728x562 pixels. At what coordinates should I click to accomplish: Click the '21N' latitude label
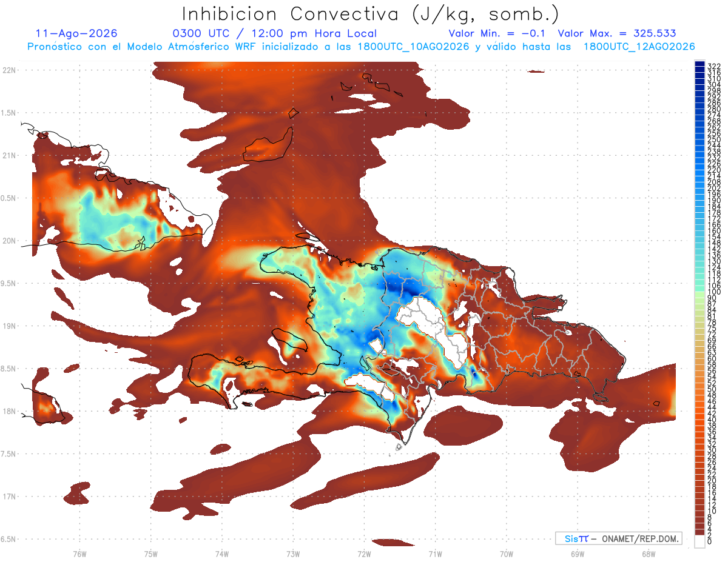point(9,156)
